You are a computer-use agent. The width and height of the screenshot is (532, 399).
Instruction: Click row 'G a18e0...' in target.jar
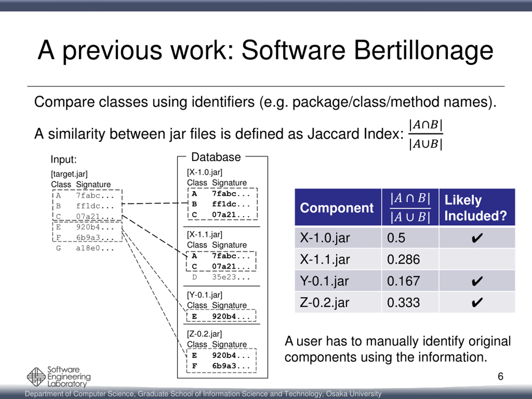pos(85,248)
